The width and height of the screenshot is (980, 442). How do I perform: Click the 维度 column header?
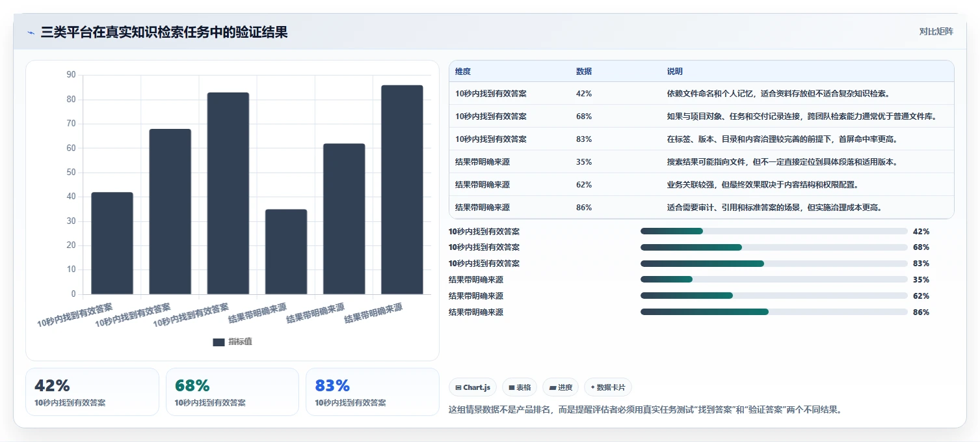[463, 72]
